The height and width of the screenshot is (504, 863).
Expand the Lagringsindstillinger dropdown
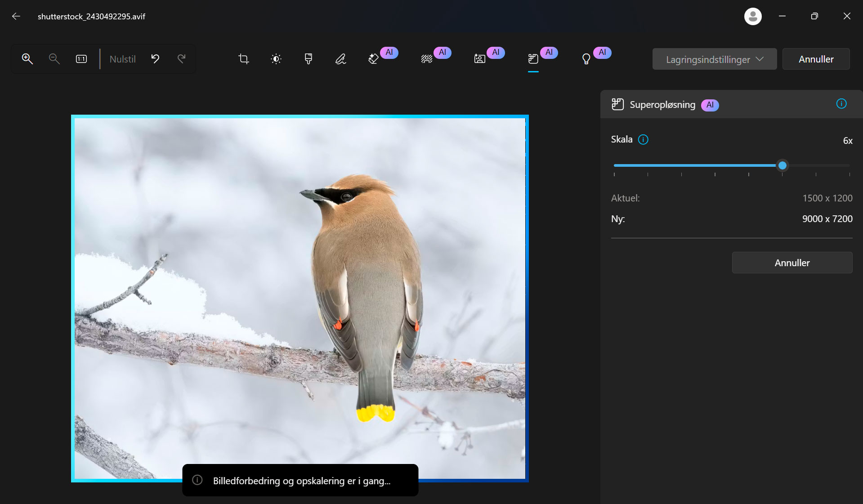[x=714, y=59]
